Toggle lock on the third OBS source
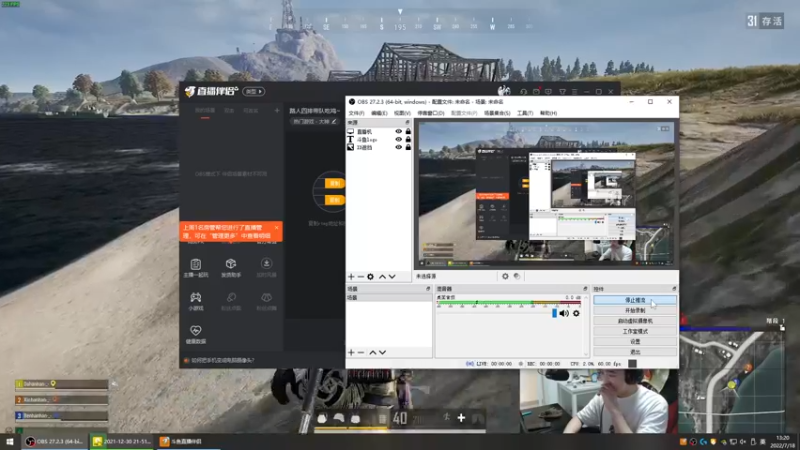This screenshot has width=800, height=450. (408, 147)
